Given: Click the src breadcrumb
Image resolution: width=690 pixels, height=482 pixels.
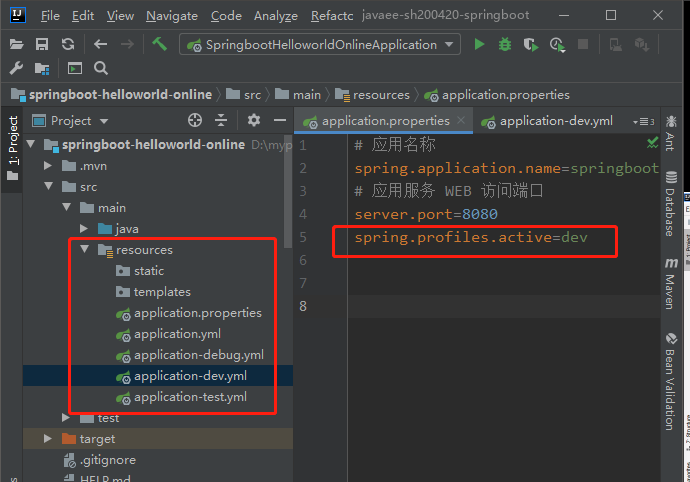Looking at the screenshot, I should point(243,95).
